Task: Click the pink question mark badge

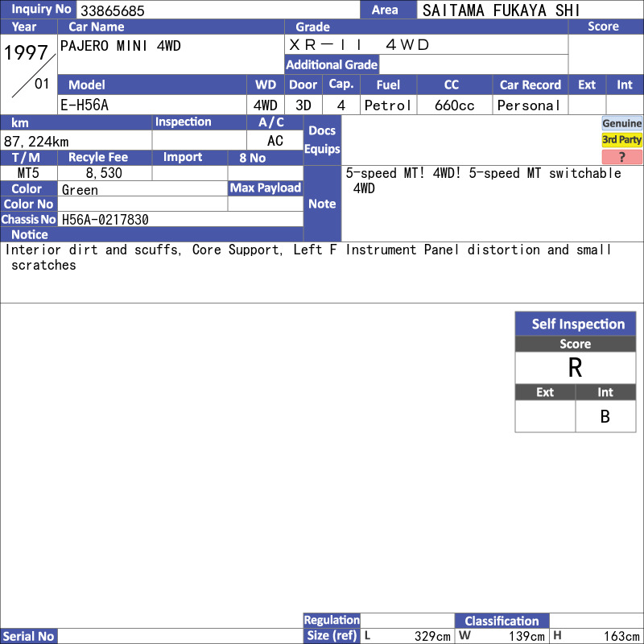Action: pyautogui.click(x=621, y=156)
